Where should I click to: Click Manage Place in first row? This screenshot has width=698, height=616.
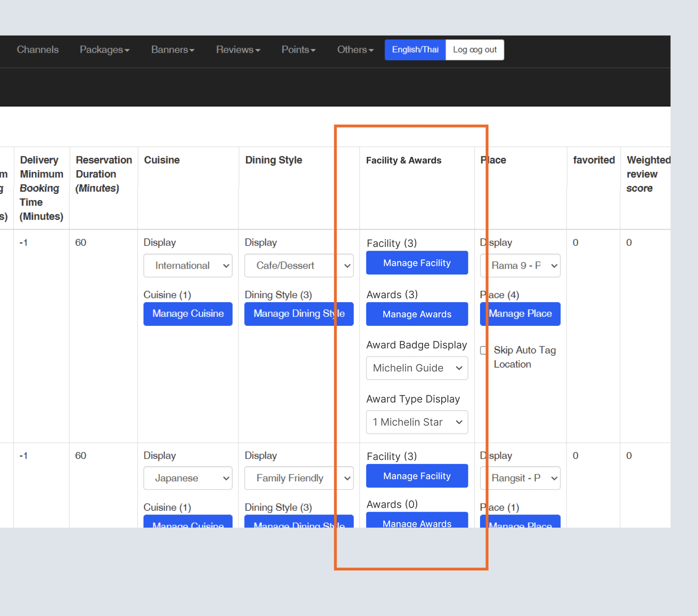[520, 314]
